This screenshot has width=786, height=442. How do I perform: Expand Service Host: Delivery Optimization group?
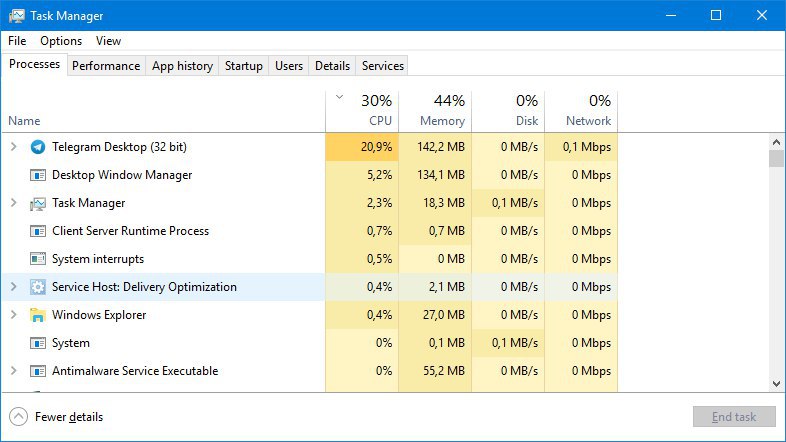pyautogui.click(x=14, y=287)
